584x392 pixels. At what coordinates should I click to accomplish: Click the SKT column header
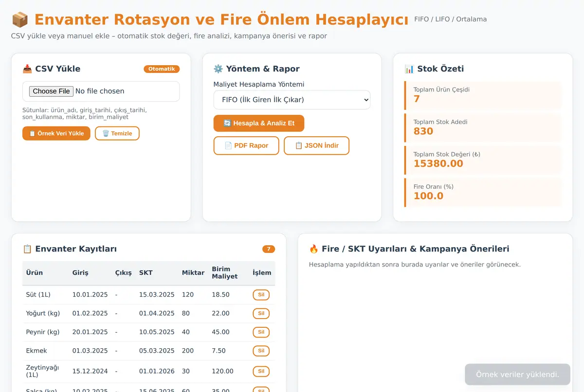(146, 273)
